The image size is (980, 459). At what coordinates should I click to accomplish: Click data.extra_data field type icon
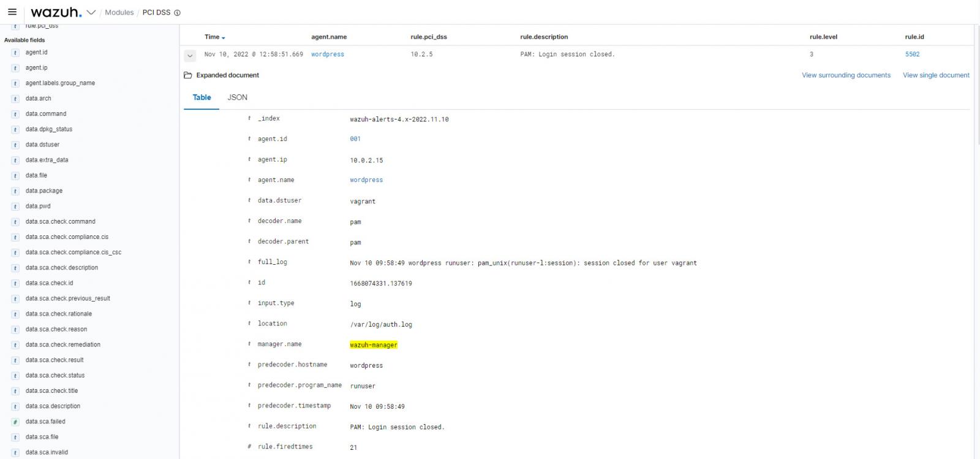[15, 161]
